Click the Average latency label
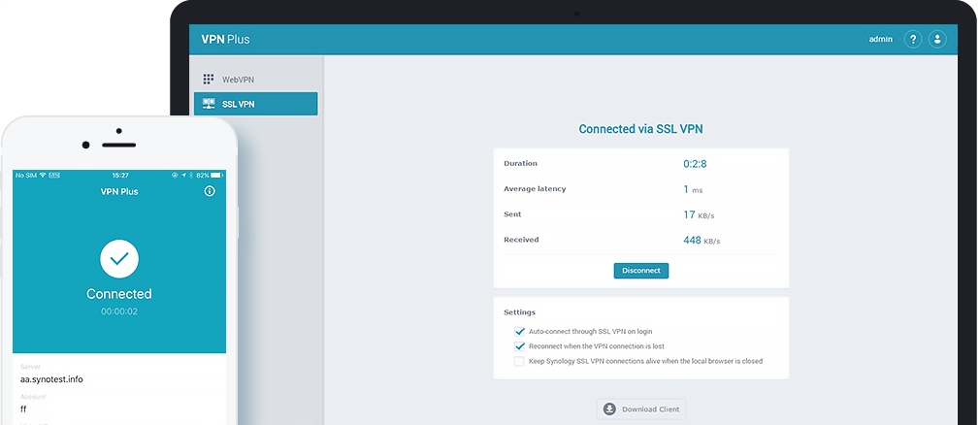 (x=535, y=189)
